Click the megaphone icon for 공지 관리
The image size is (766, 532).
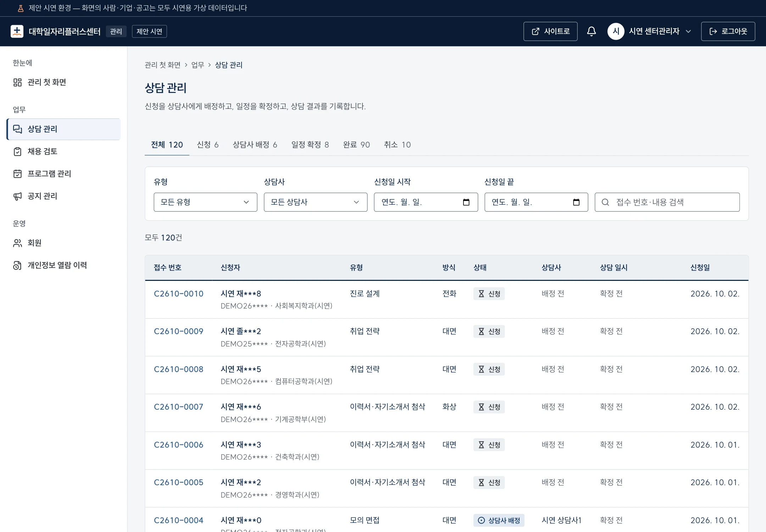tap(17, 196)
